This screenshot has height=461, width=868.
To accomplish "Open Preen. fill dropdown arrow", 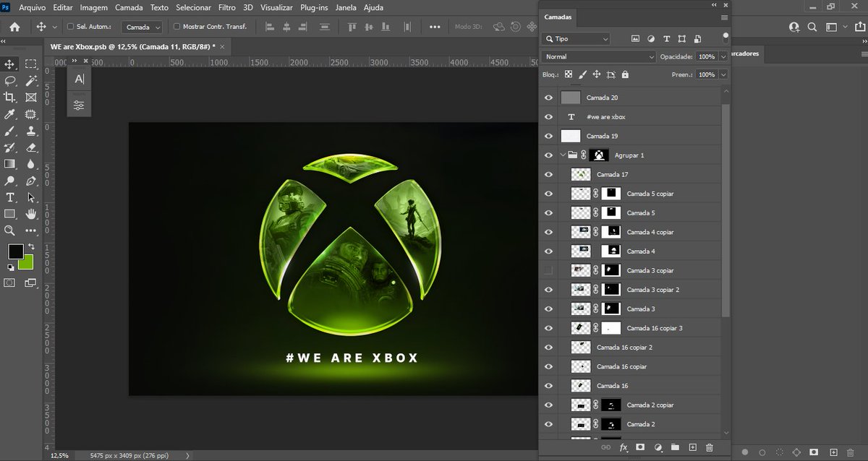I will point(723,74).
